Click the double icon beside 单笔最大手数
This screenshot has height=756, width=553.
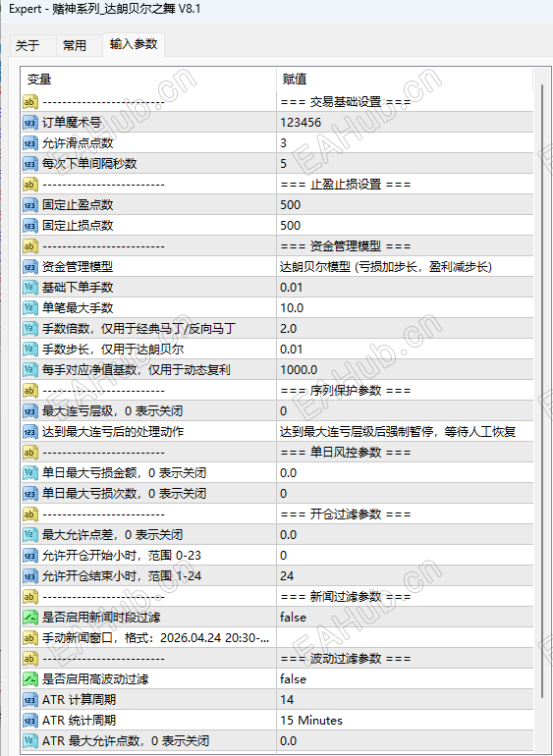[x=29, y=308]
